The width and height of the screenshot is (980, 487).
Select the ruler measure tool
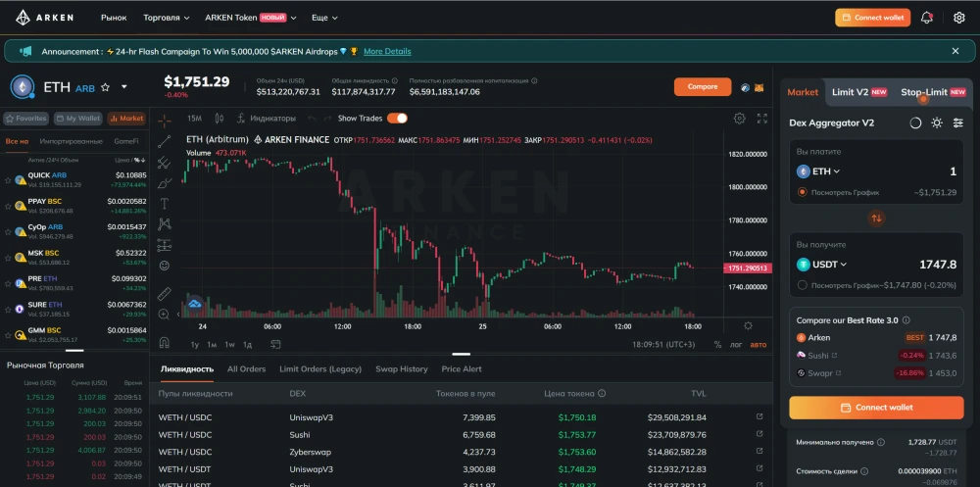(165, 293)
